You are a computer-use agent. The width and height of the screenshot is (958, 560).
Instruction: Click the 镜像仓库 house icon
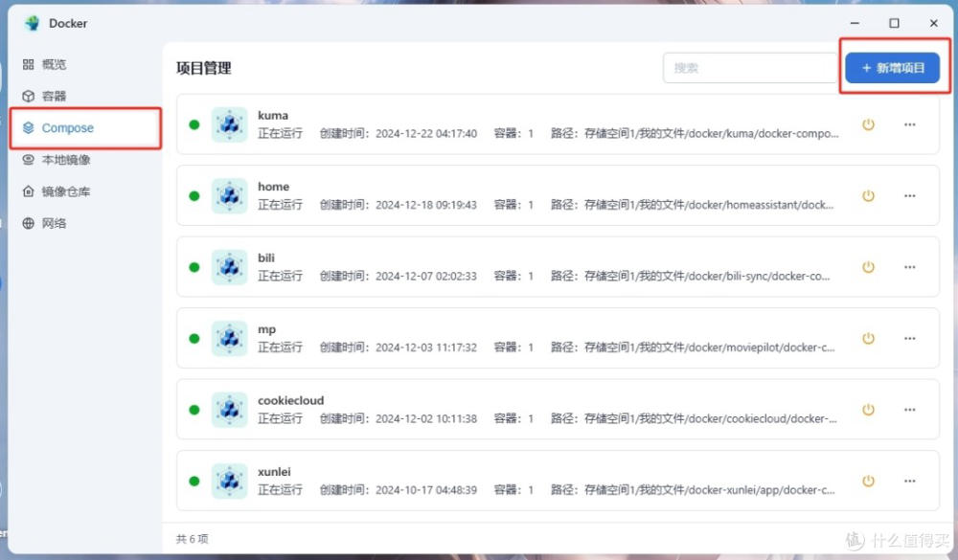[x=28, y=191]
